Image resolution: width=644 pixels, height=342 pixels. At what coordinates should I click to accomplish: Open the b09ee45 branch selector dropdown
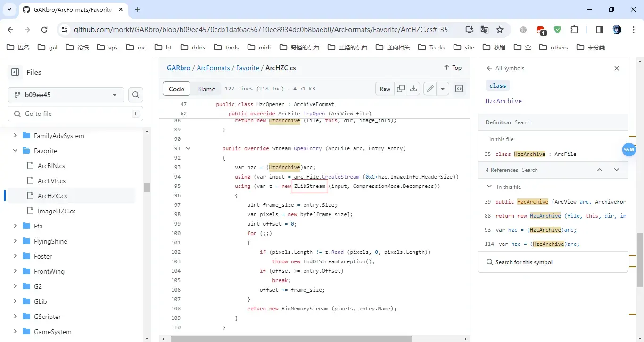[66, 95]
